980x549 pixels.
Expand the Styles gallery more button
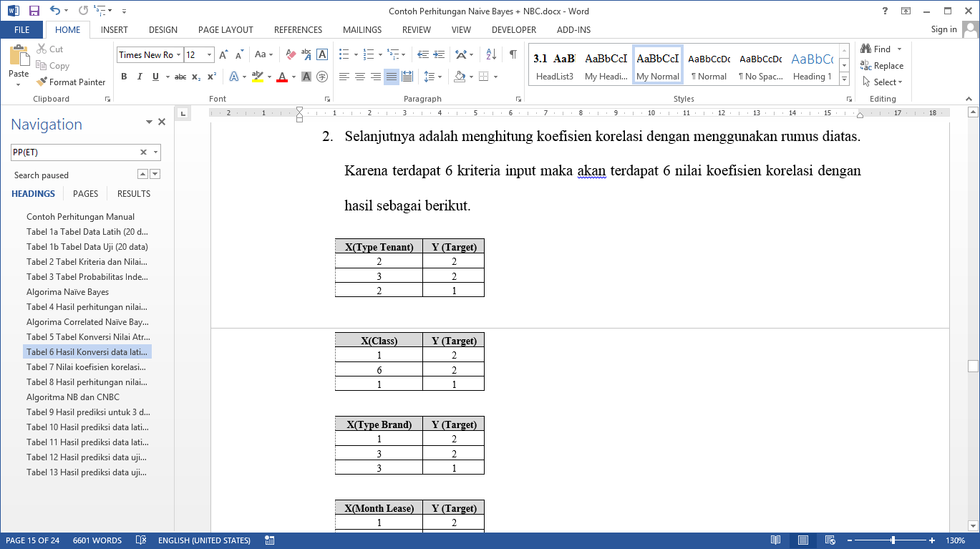click(x=844, y=78)
